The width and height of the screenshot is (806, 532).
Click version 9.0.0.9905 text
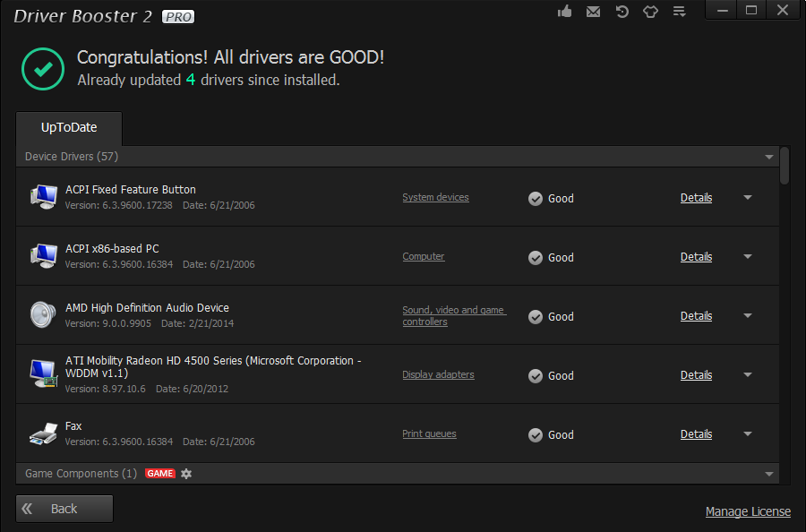pyautogui.click(x=108, y=324)
